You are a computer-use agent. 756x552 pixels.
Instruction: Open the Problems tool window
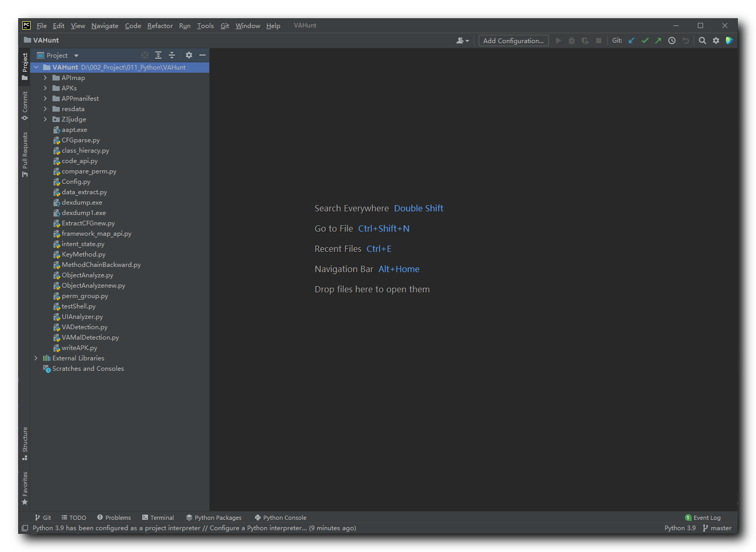pos(114,518)
